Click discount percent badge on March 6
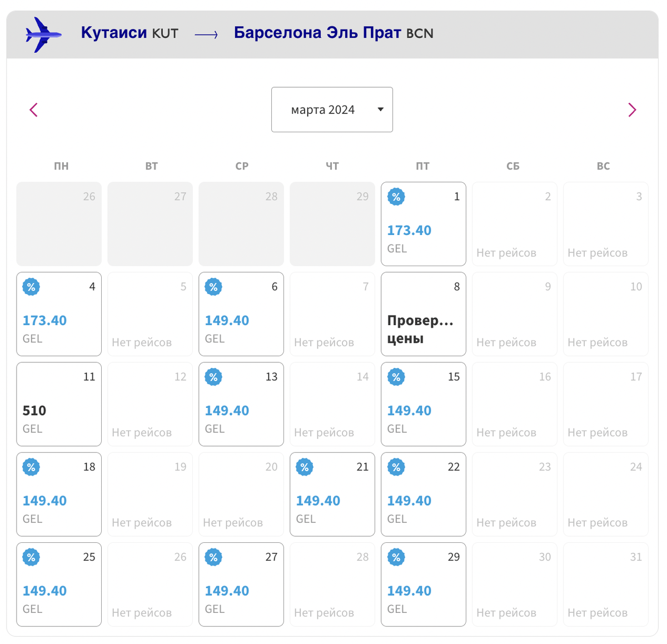The image size is (667, 644). pos(214,287)
